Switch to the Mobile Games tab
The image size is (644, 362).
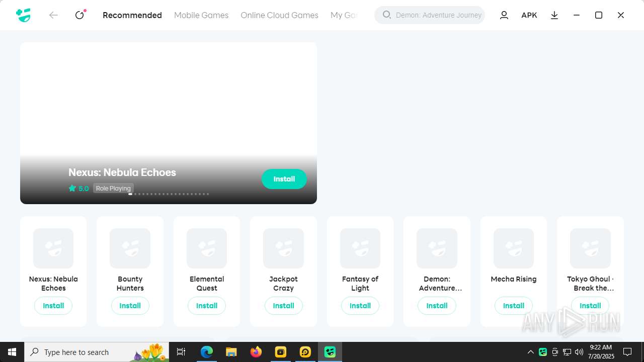[201, 15]
